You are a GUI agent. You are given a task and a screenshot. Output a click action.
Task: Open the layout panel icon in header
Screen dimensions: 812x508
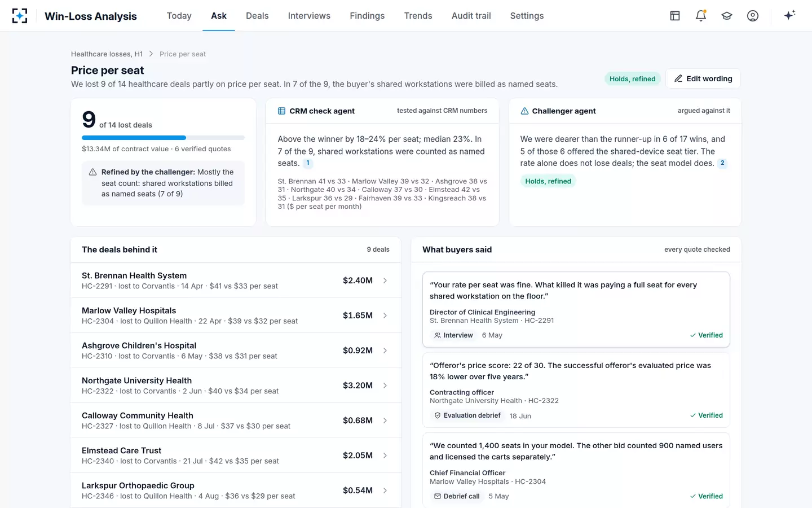click(x=675, y=16)
